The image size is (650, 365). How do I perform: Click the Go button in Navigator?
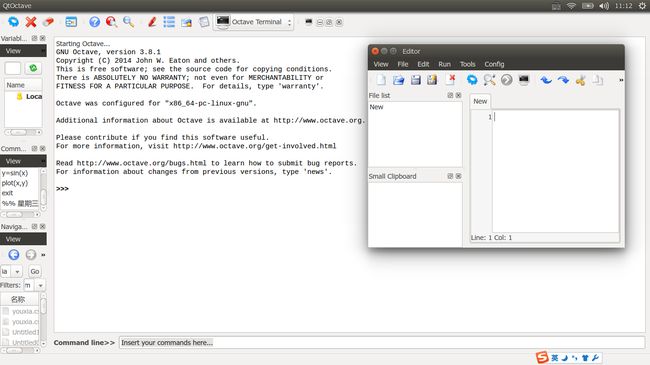[x=35, y=272]
